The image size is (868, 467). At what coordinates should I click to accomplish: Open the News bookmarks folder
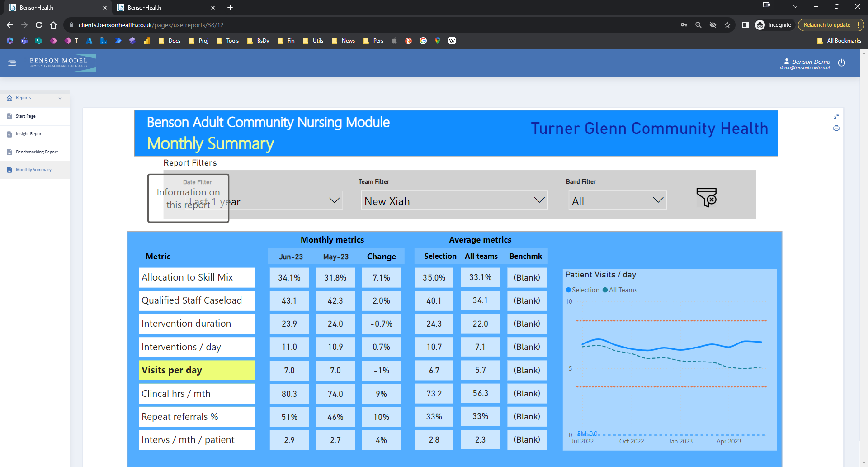click(x=343, y=41)
